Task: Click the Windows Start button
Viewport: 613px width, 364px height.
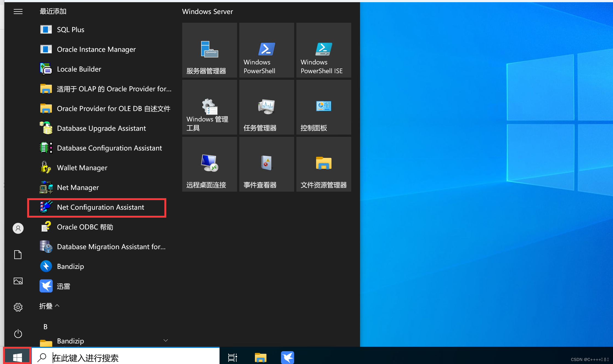Action: pos(17,357)
